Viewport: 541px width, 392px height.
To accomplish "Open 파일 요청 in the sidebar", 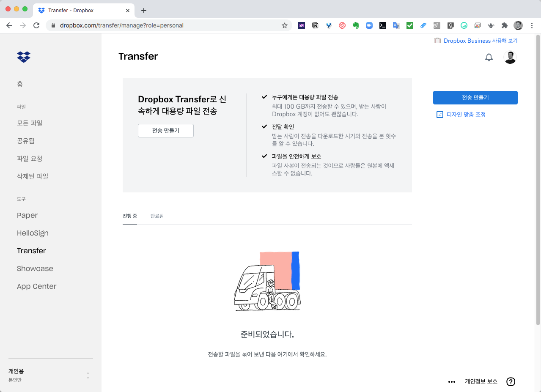I will [30, 159].
